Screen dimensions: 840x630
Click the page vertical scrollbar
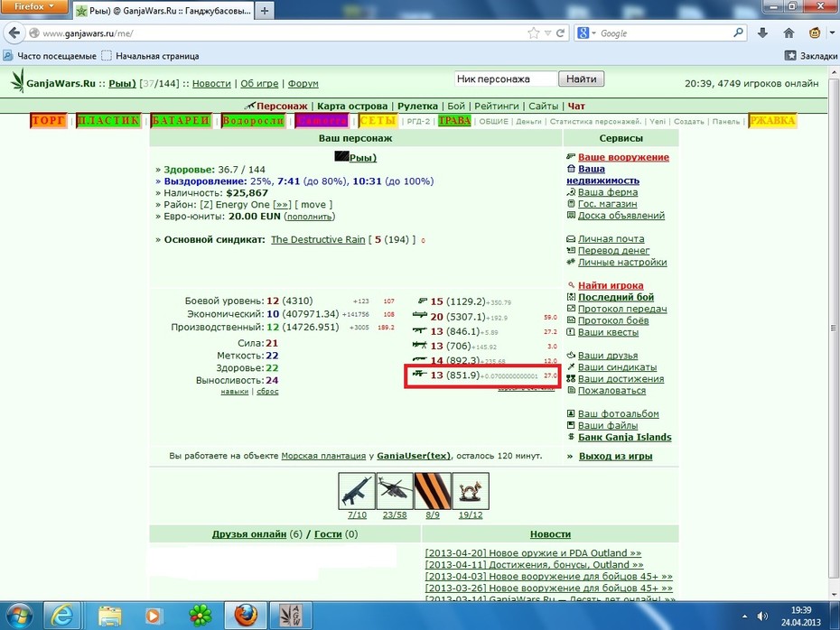834,328
